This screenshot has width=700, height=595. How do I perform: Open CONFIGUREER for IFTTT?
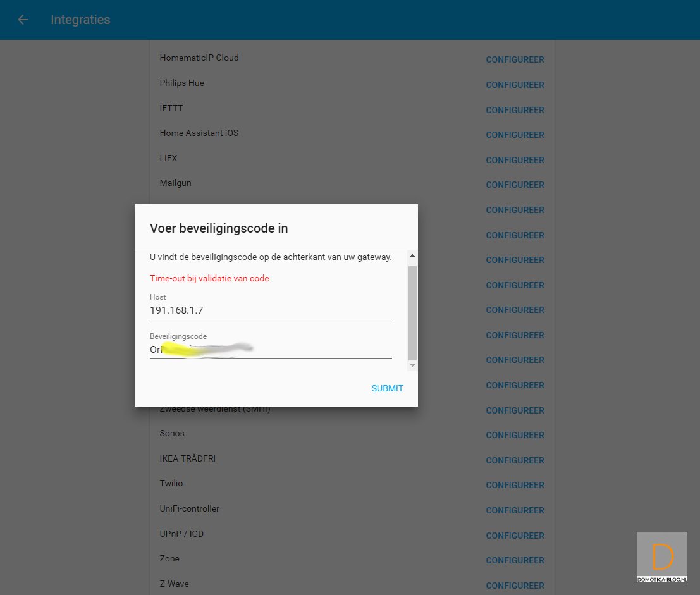coord(515,110)
